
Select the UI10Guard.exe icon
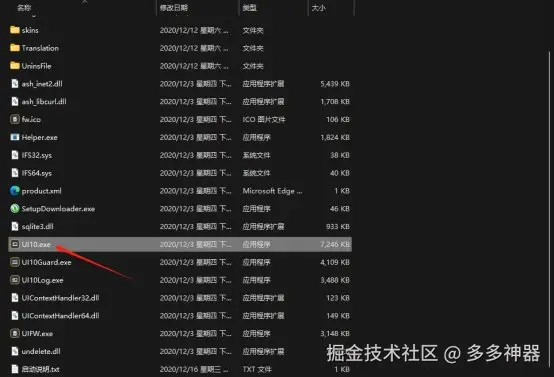pyautogui.click(x=14, y=262)
